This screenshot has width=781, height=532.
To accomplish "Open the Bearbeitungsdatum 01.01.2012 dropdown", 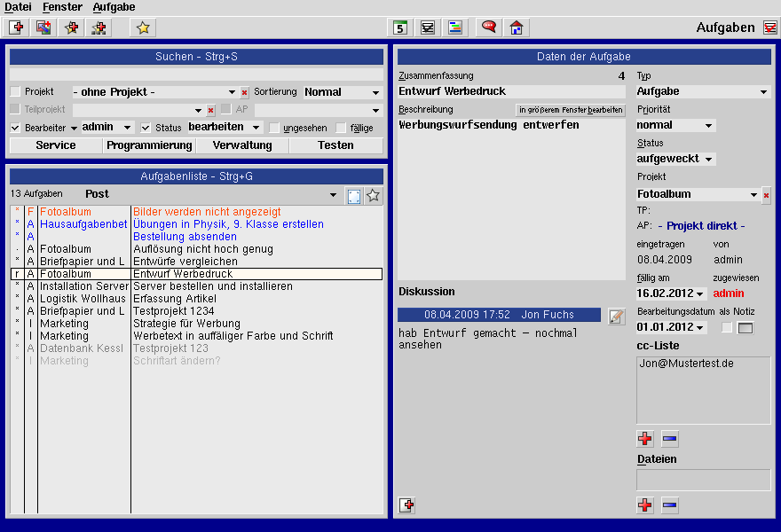I will [x=670, y=327].
